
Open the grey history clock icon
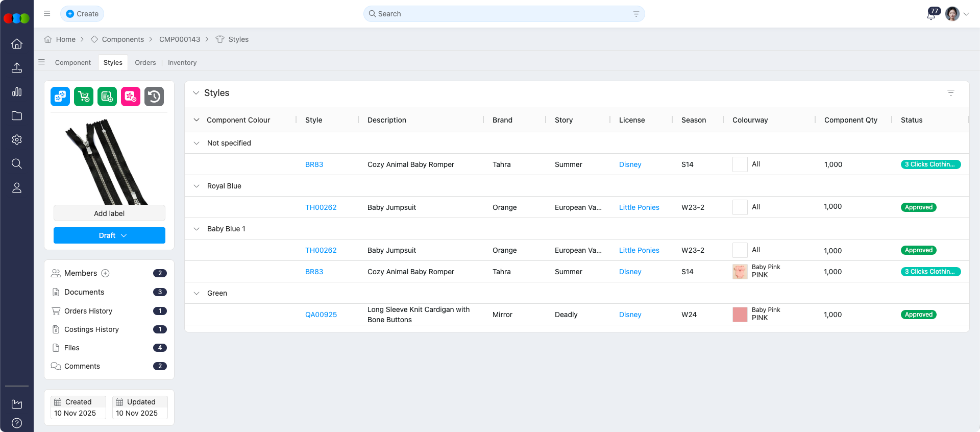point(154,97)
